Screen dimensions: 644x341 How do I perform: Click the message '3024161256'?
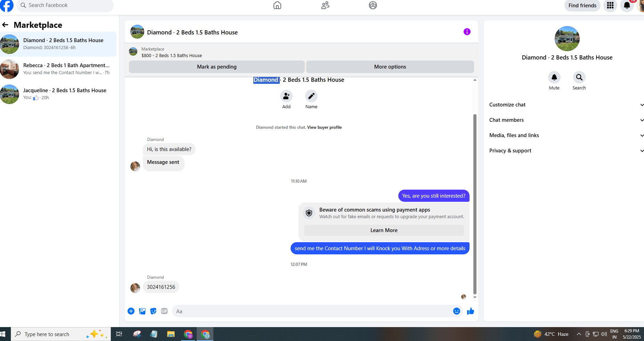click(x=161, y=287)
